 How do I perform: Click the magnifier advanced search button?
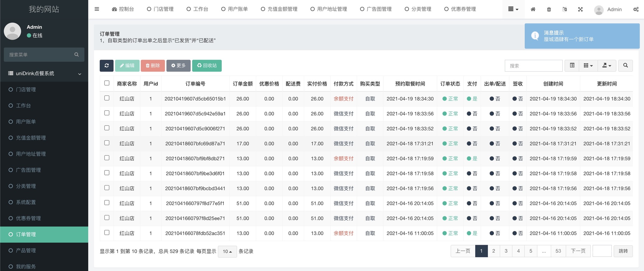point(625,66)
